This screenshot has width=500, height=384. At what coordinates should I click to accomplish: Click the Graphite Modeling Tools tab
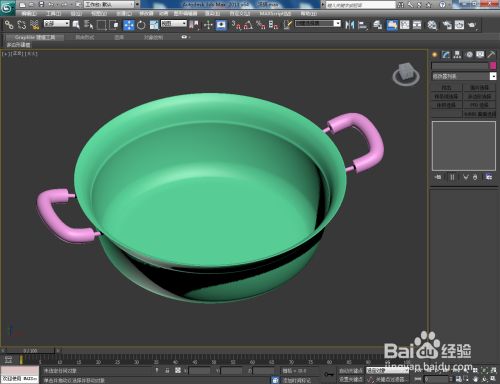[x=35, y=37]
